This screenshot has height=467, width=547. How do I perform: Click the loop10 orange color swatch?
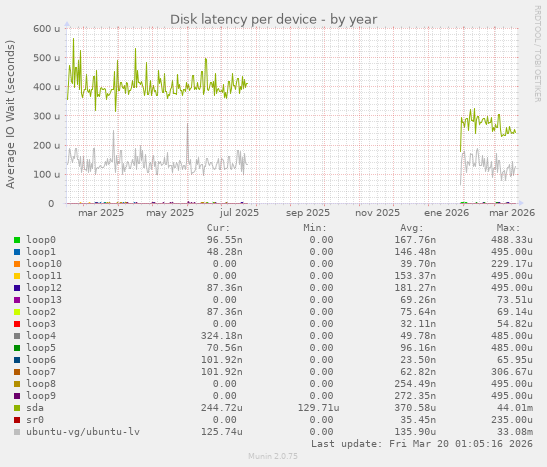pos(17,264)
